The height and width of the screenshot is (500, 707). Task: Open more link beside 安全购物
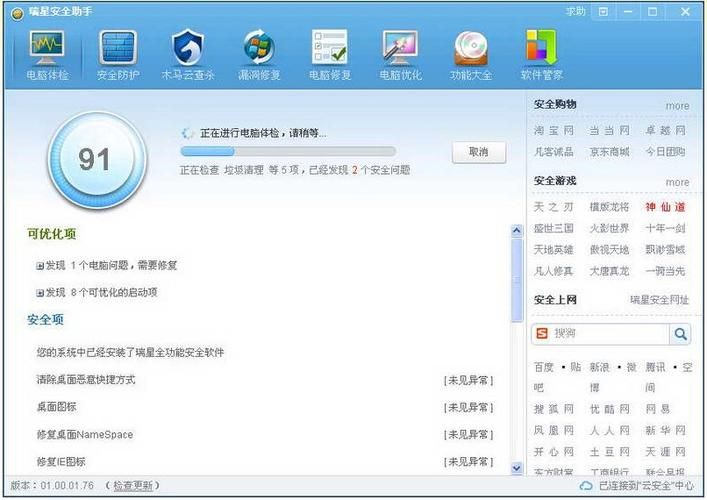coord(677,106)
